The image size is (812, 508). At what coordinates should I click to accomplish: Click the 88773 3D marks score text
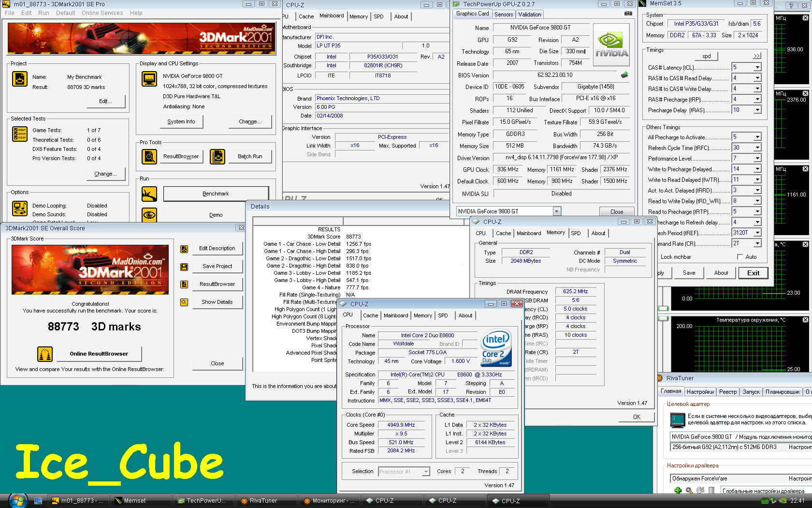point(94,327)
